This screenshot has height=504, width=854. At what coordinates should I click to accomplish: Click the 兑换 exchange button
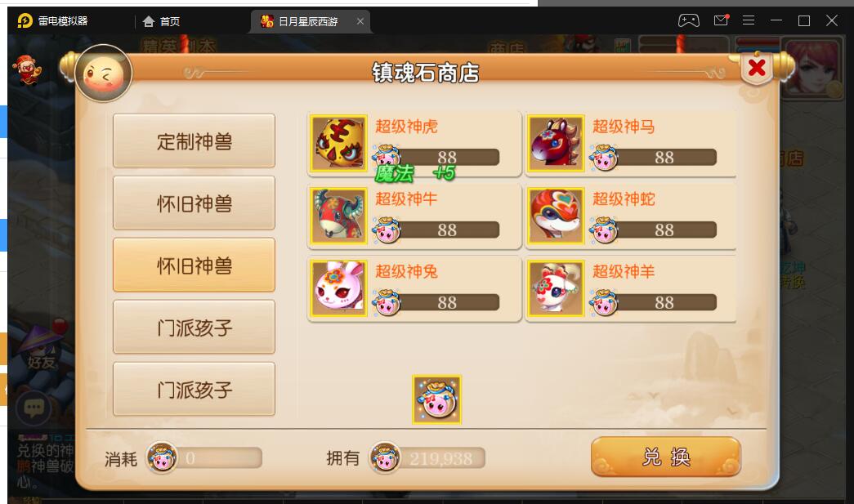665,457
